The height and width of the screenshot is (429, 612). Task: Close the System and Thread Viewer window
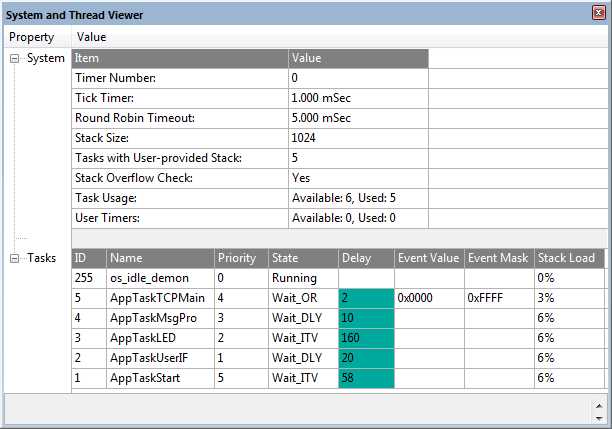(598, 13)
